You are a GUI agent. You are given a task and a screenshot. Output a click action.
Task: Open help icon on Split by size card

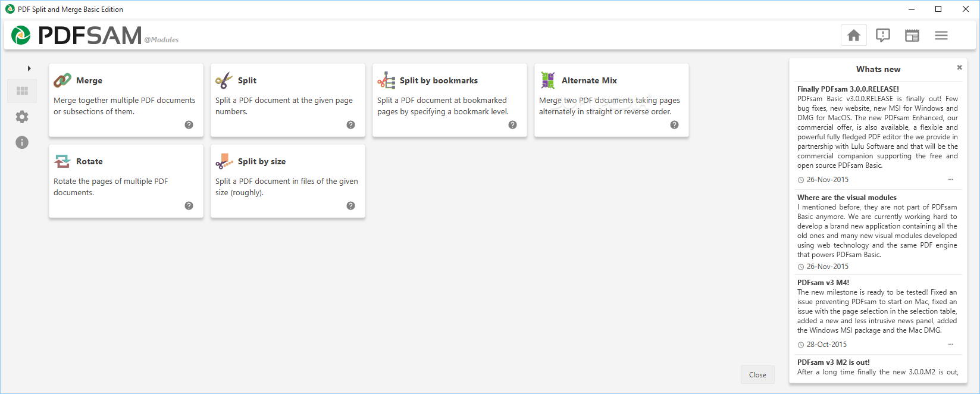(x=350, y=206)
